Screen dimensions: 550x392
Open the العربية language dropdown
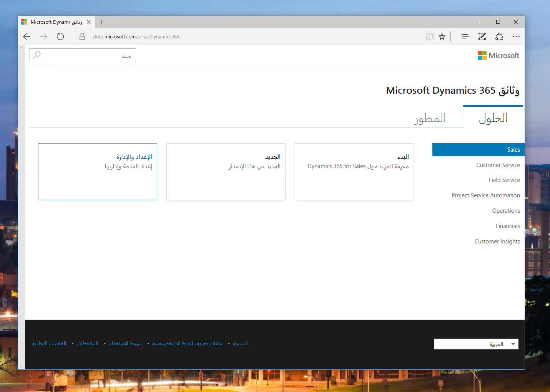(x=476, y=344)
